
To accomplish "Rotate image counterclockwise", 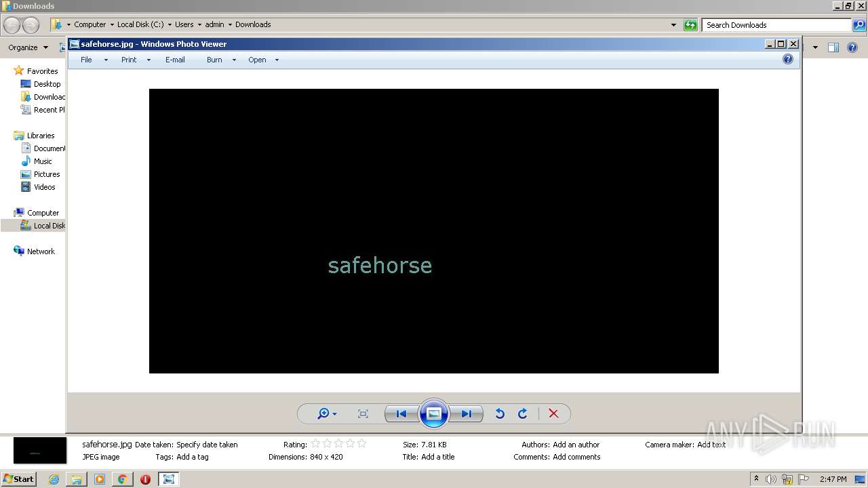I will [500, 413].
